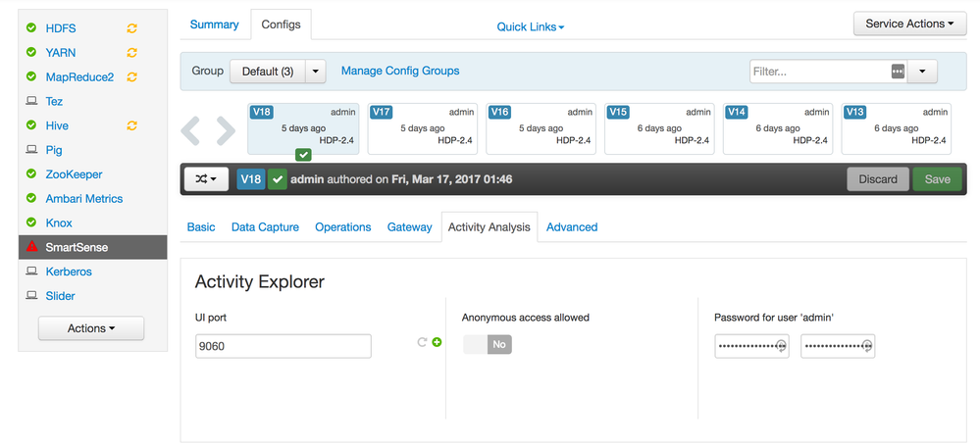Toggle Anonymous access allowed switch

point(488,344)
